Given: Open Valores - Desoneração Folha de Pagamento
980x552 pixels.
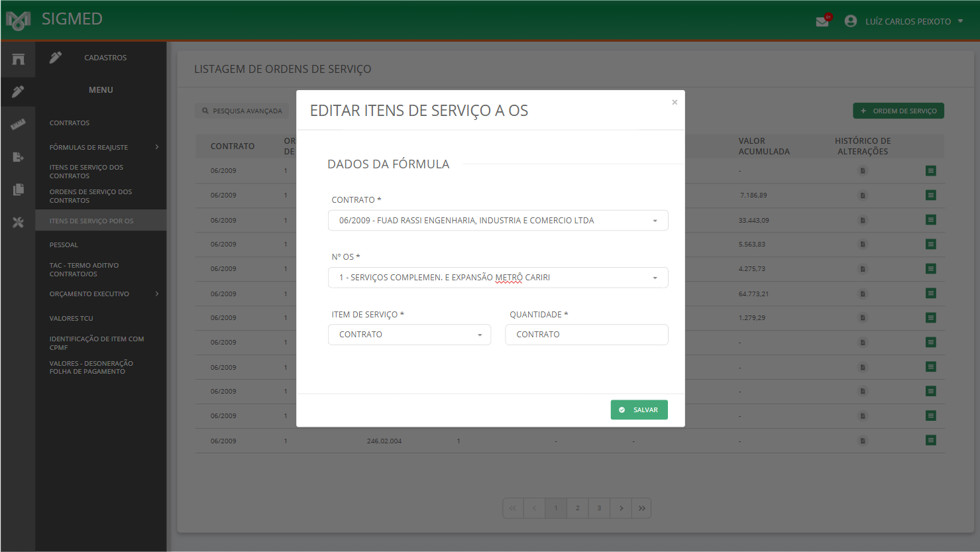Looking at the screenshot, I should (91, 368).
